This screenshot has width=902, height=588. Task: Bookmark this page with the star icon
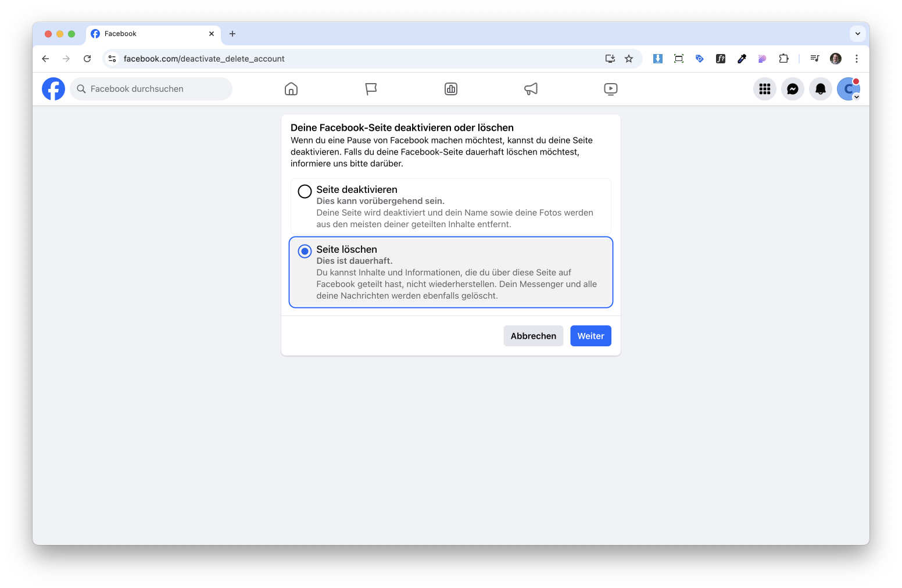point(629,59)
